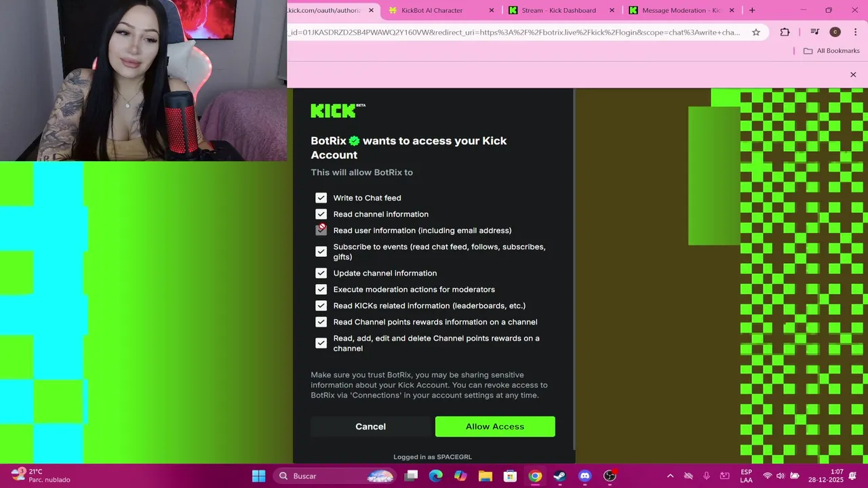Viewport: 868px width, 488px height.
Task: Switch to the KickBot AI Character tab
Action: coord(441,10)
